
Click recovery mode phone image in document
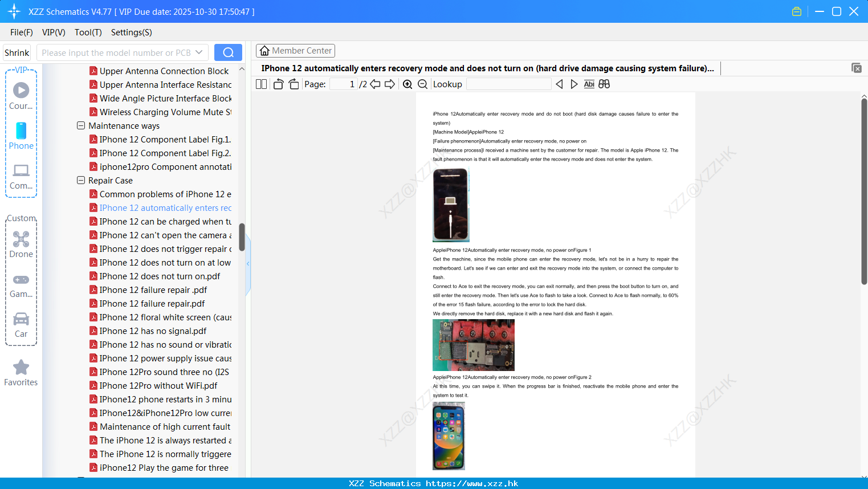click(451, 205)
